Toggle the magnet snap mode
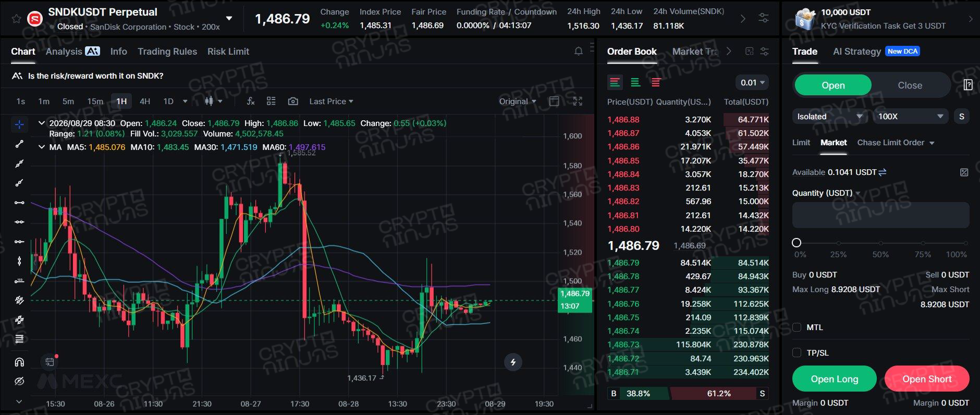980x415 pixels. click(x=19, y=362)
